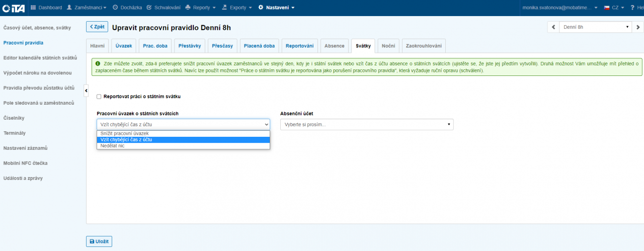Choose 'Nedělat nic' from the list
Viewport: 644px width, 251px height.
click(x=113, y=146)
